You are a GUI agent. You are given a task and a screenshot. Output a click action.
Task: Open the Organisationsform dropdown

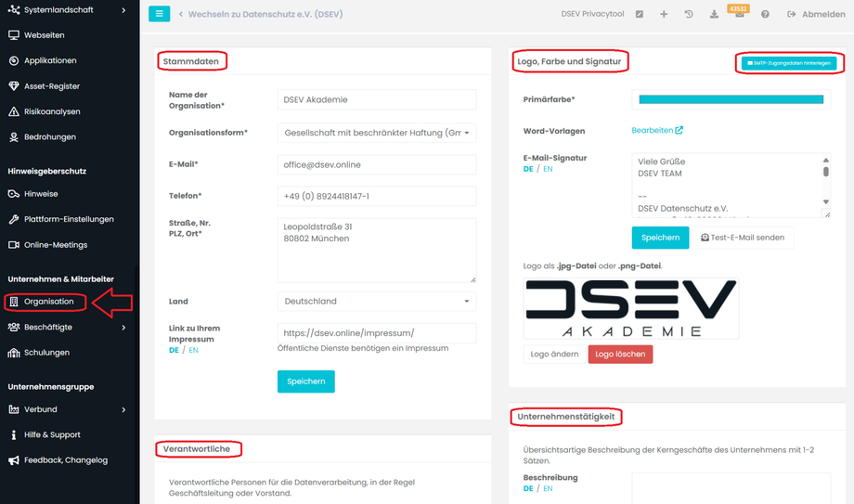coord(376,133)
